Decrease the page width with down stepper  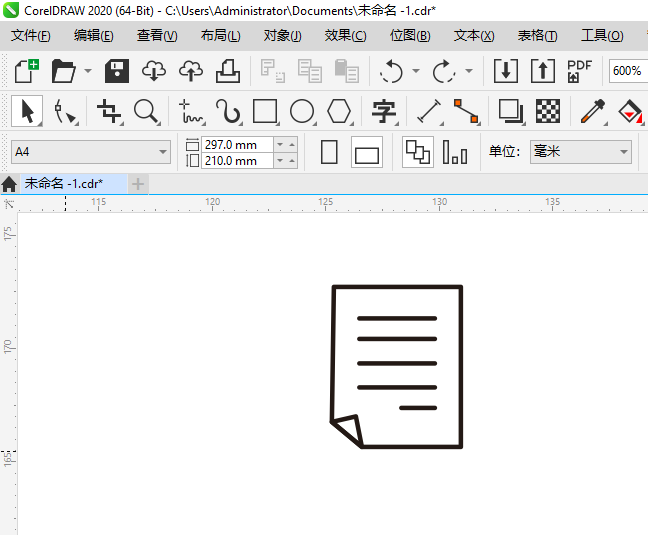coord(280,145)
